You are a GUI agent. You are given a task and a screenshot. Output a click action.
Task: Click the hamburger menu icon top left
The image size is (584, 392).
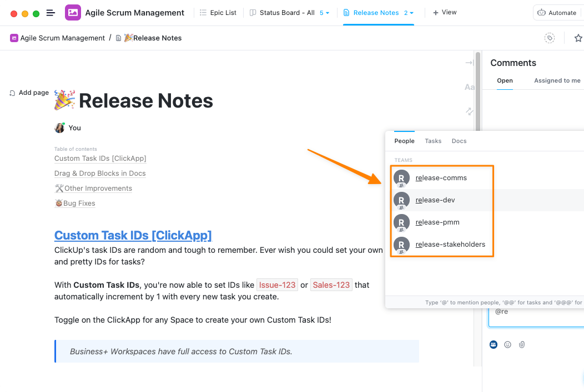pos(51,12)
